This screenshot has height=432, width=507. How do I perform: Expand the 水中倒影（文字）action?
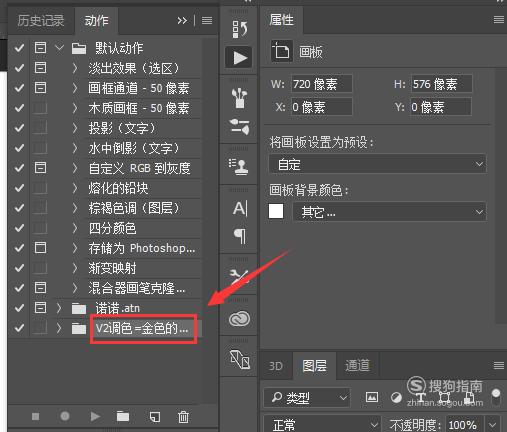click(x=75, y=148)
